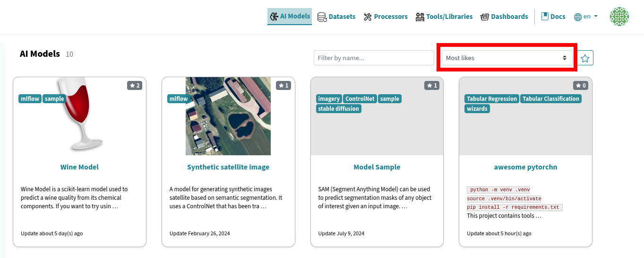644x258 pixels.
Task: Click the Datasets database icon
Action: (322, 17)
